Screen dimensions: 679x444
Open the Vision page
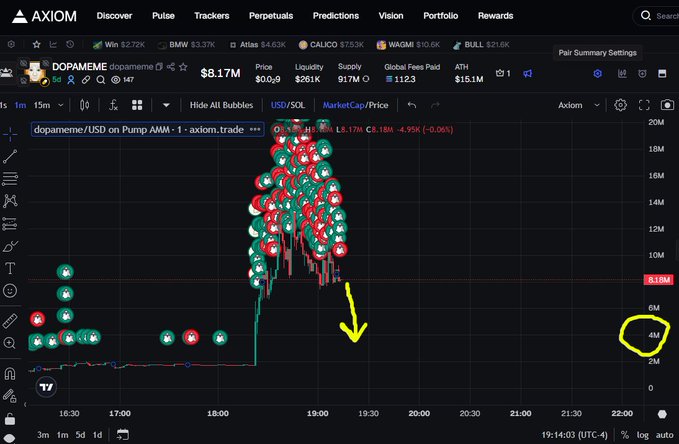(x=391, y=16)
